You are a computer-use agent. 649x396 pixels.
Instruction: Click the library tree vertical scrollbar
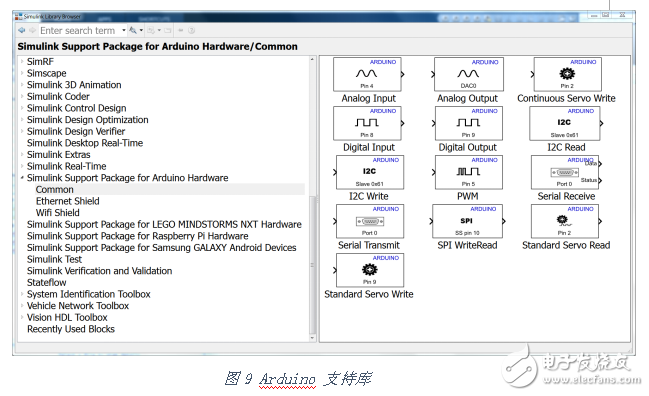click(x=312, y=265)
